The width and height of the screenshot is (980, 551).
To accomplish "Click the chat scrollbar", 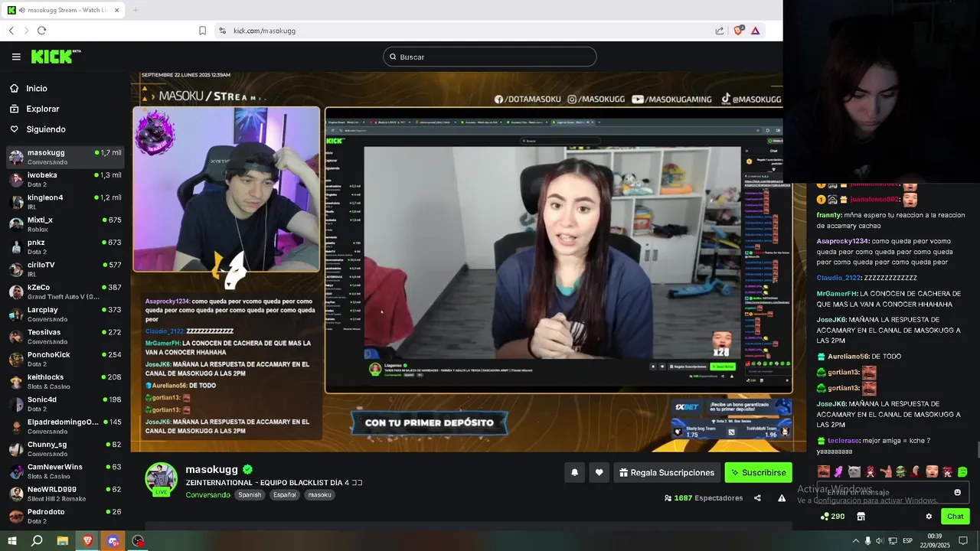I will click(977, 452).
